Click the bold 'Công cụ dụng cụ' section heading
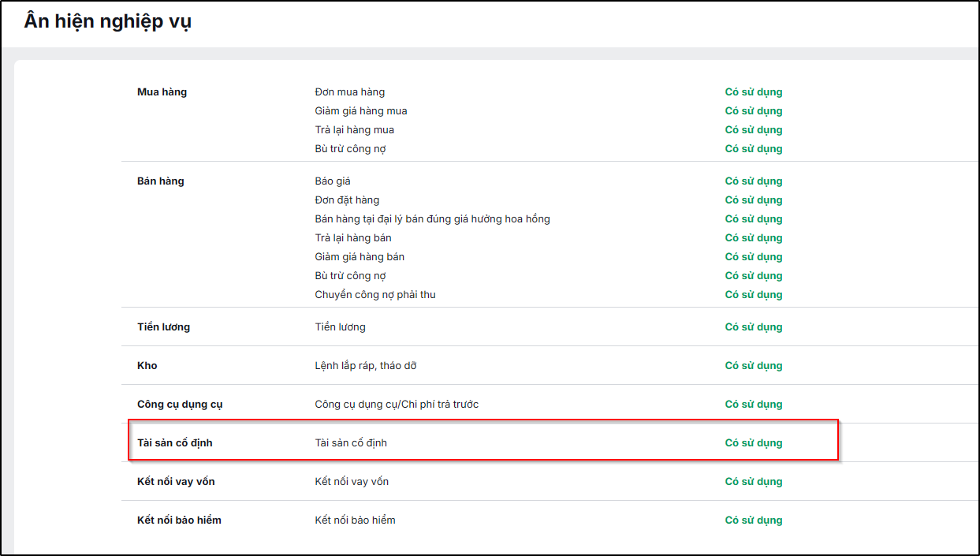This screenshot has height=556, width=980. coord(181,405)
